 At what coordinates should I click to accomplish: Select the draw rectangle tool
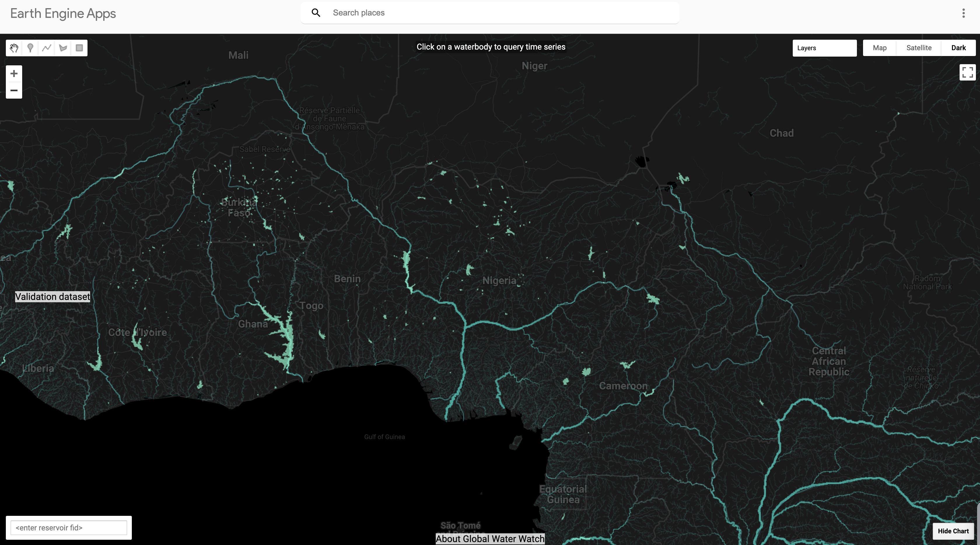tap(79, 48)
